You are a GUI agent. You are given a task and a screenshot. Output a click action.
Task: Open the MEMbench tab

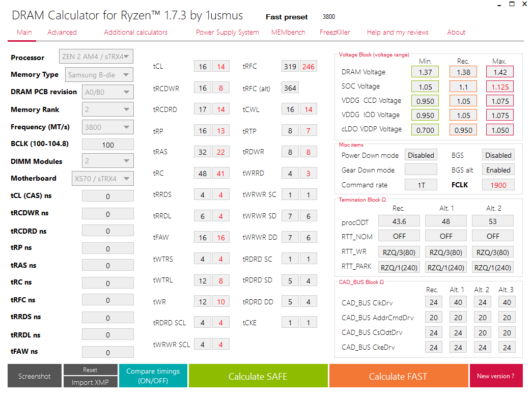(288, 32)
